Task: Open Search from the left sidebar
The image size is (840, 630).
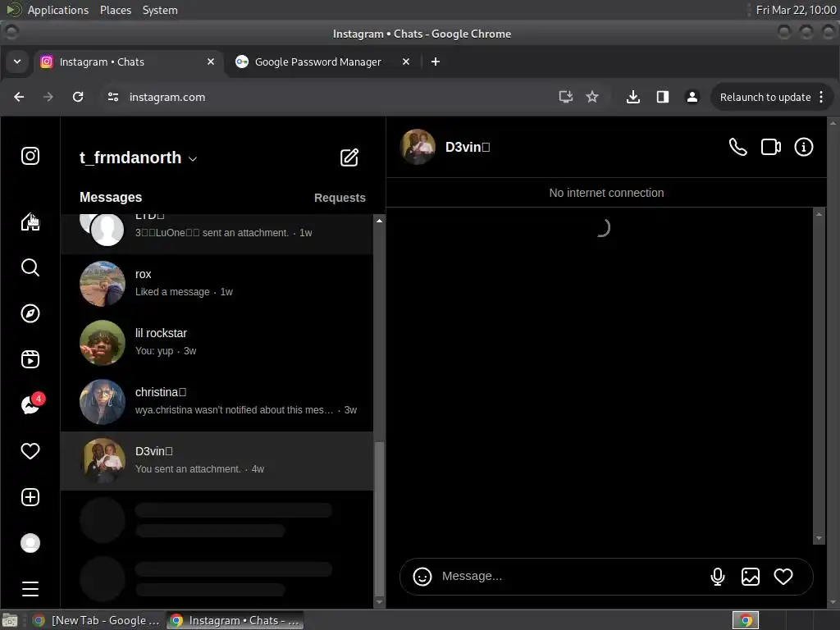Action: click(30, 267)
